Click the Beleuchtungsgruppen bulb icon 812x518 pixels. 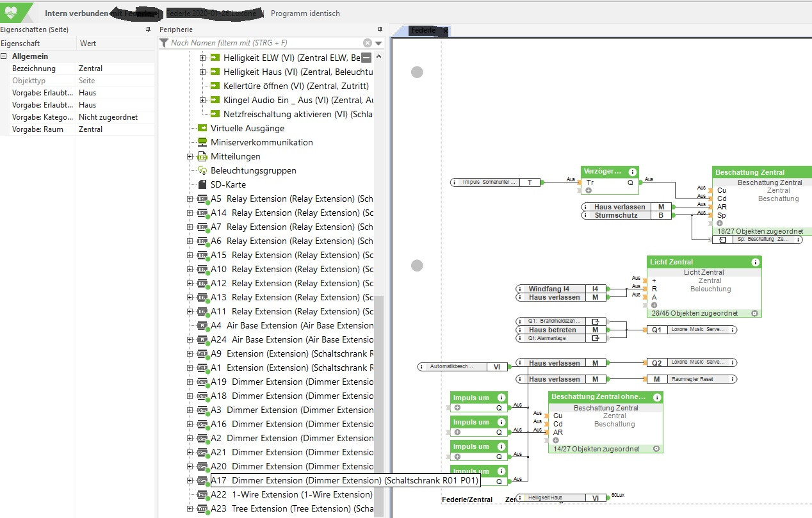(202, 170)
